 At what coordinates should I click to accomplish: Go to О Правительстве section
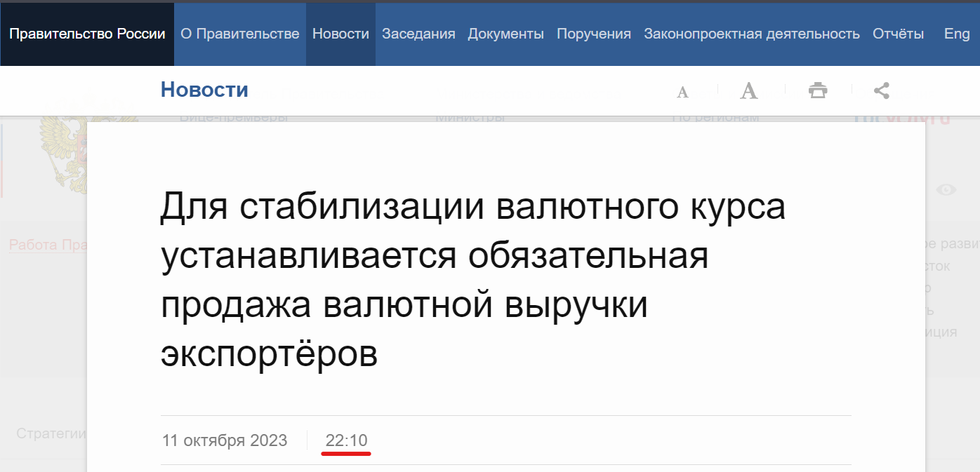point(240,34)
